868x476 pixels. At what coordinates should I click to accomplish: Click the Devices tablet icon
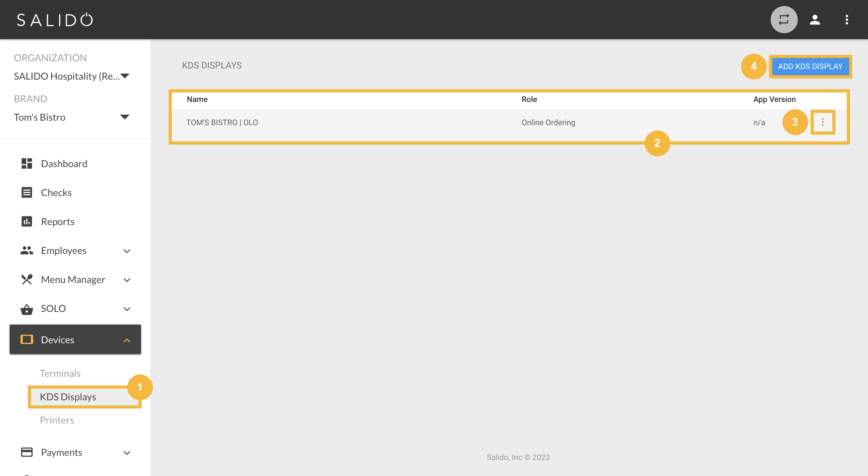(x=27, y=340)
